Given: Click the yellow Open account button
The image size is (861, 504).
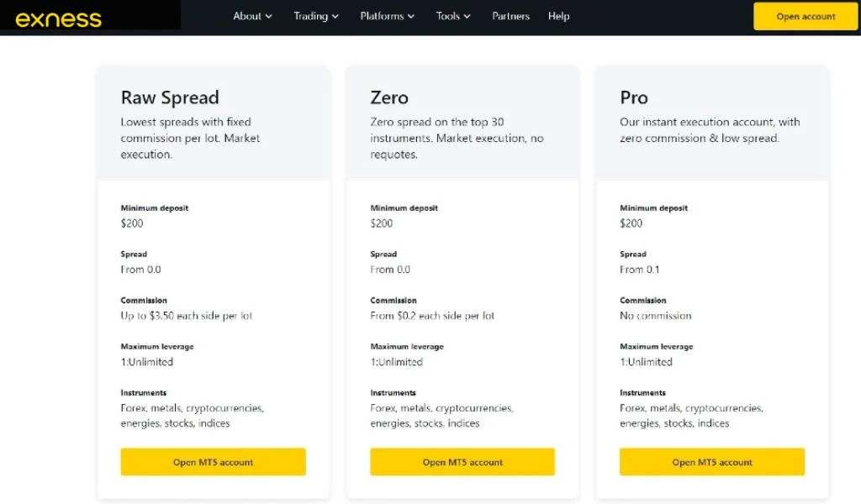Looking at the screenshot, I should click(805, 17).
